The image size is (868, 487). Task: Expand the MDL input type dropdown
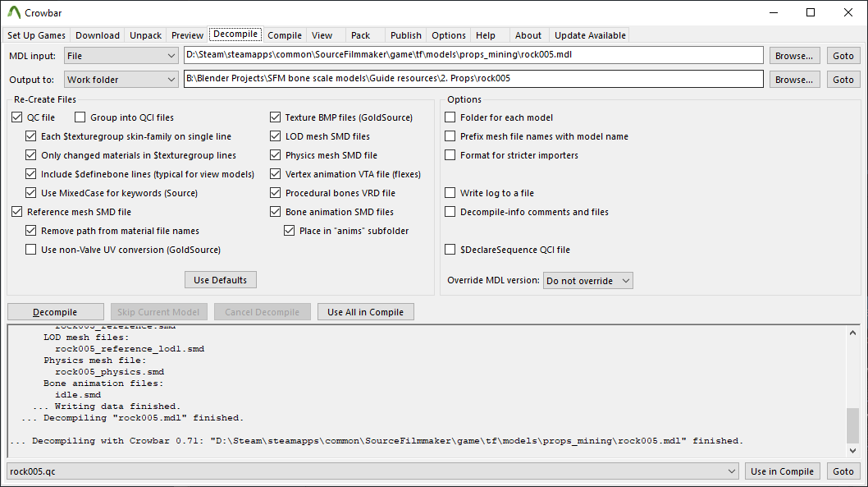pyautogui.click(x=121, y=55)
